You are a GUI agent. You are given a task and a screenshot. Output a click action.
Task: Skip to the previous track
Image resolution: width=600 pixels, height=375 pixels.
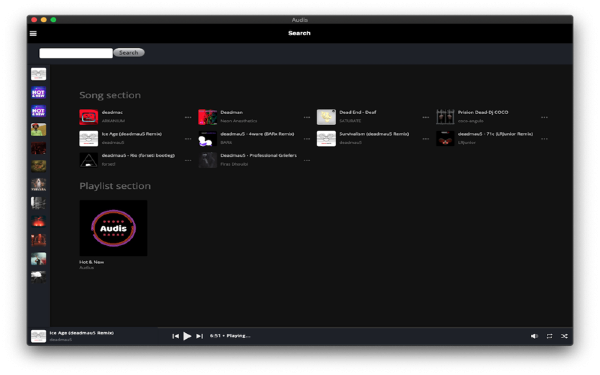(175, 336)
